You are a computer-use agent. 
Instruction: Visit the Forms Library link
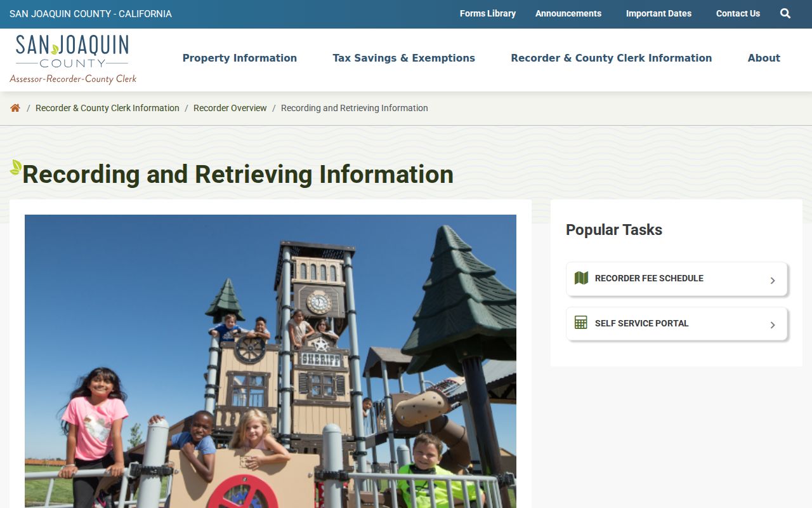coord(488,13)
